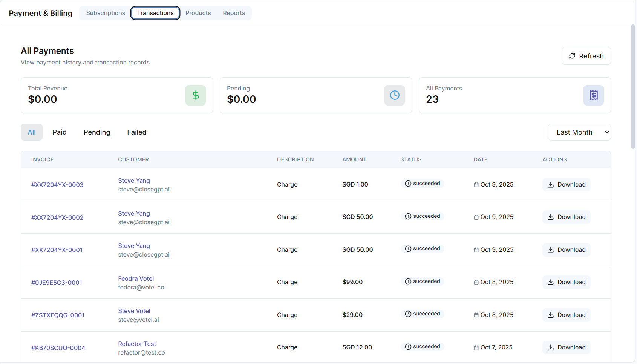Go to the Products tab
Screen dimensions: 637x364
(x=198, y=13)
